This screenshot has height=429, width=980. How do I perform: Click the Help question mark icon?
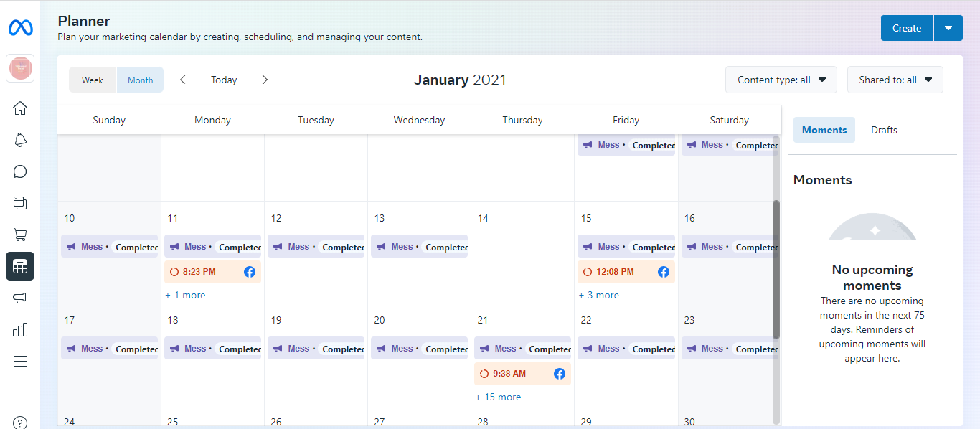click(20, 422)
